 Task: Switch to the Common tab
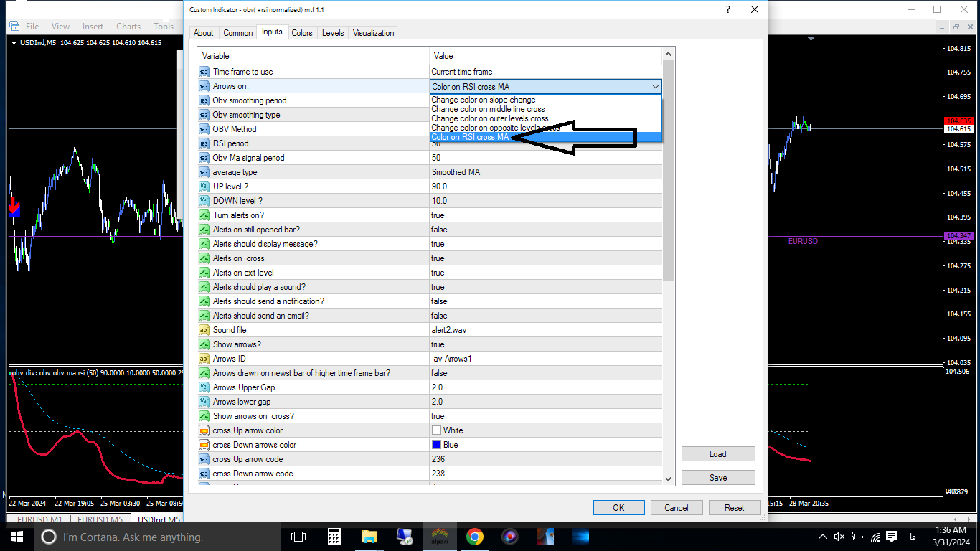pyautogui.click(x=237, y=33)
